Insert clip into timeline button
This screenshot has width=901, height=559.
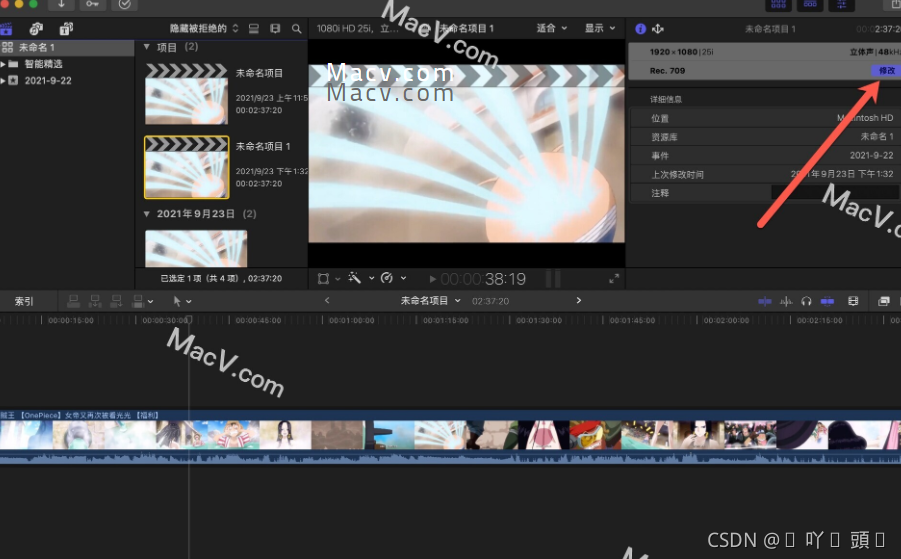click(x=95, y=300)
